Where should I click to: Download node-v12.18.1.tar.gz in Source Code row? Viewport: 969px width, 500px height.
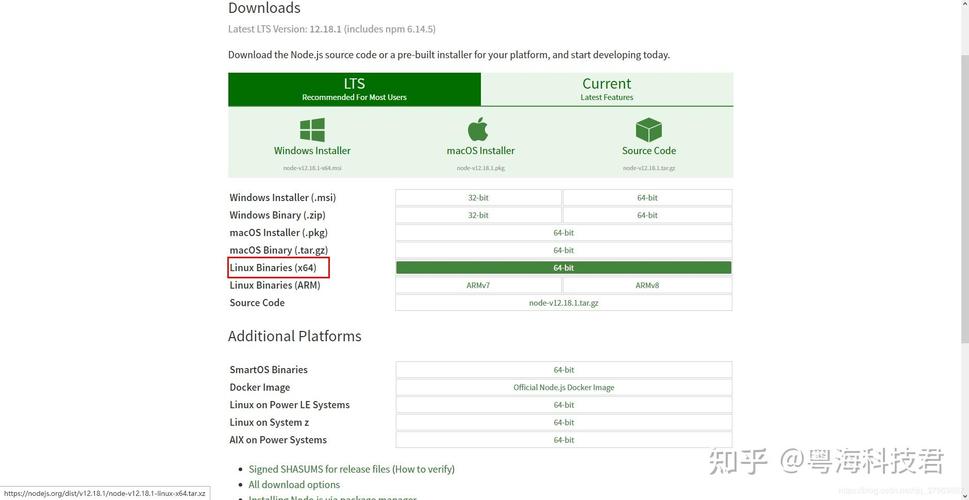click(564, 303)
